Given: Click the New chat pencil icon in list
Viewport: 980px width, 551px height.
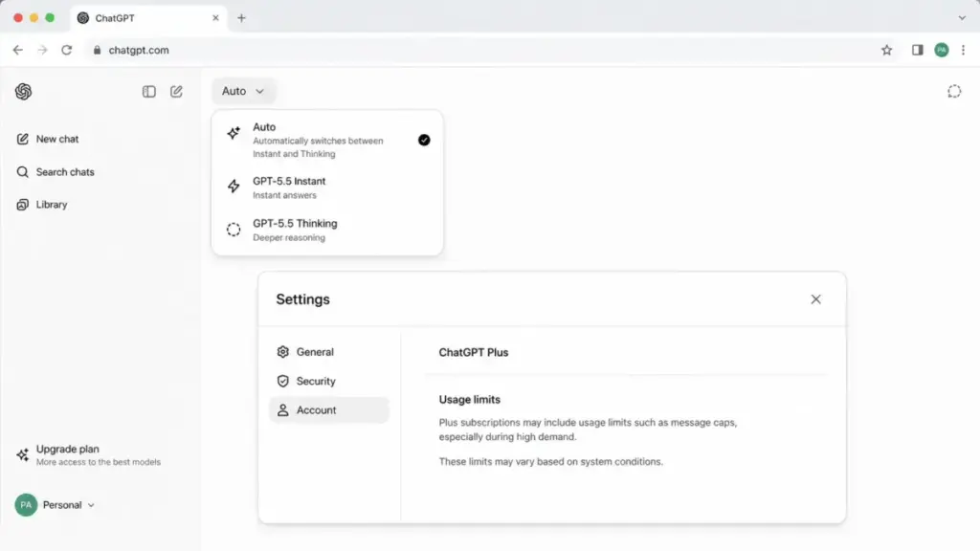Looking at the screenshot, I should coord(23,139).
